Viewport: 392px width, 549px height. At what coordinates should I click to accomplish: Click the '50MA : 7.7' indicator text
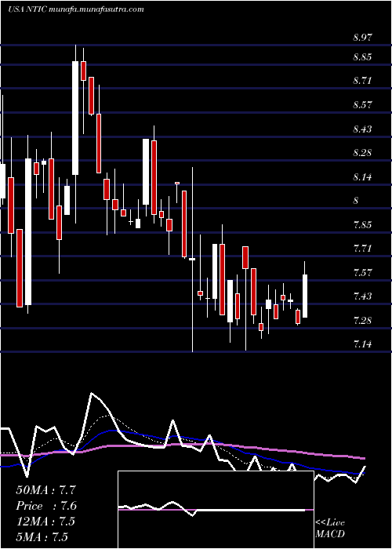coord(45,489)
